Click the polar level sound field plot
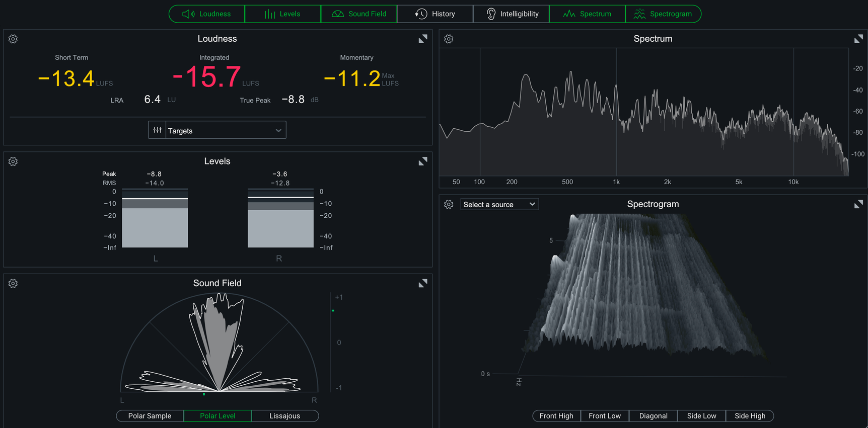The image size is (868, 428). point(219,343)
